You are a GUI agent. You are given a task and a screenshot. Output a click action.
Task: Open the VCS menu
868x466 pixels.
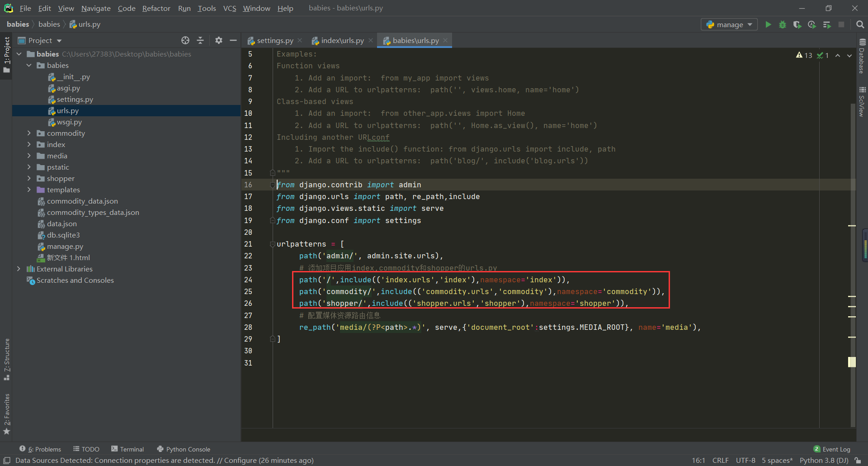click(230, 8)
